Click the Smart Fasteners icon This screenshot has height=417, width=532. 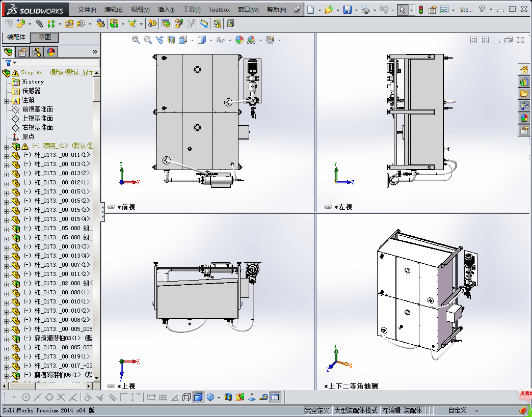[x=69, y=23]
